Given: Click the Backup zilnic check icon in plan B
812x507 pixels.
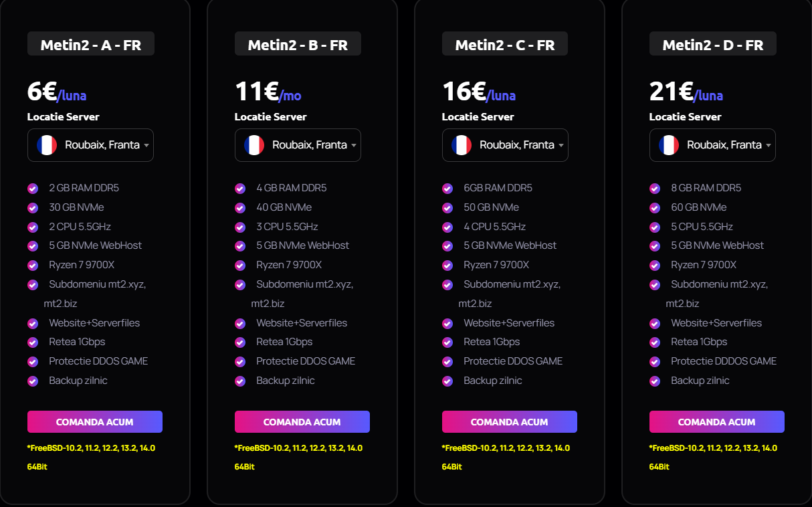Looking at the screenshot, I should click(x=240, y=381).
